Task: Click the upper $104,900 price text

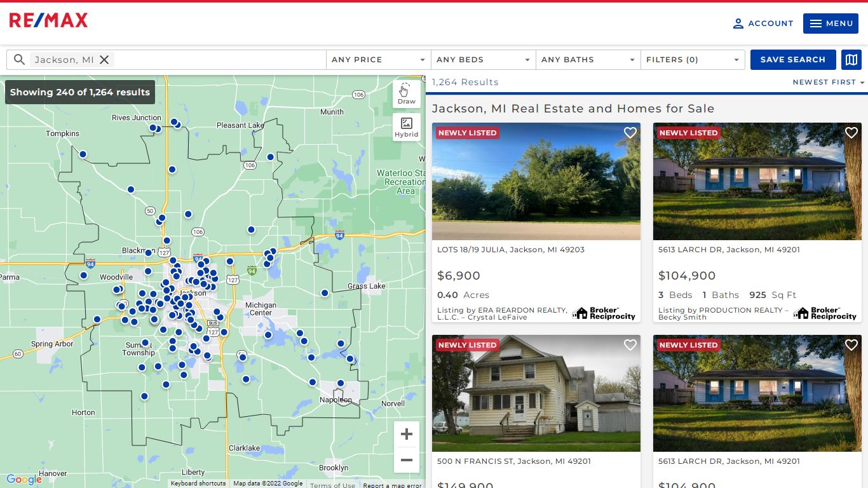Action: coord(687,276)
